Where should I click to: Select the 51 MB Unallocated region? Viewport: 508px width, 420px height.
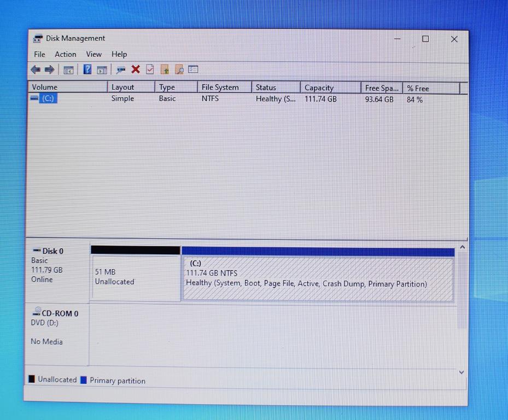click(134, 276)
